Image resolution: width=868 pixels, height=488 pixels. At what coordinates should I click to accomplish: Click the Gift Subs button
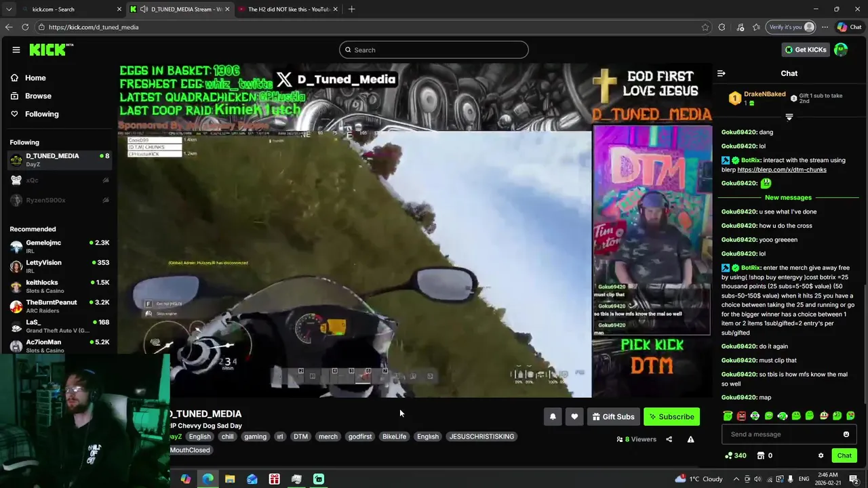pos(613,417)
